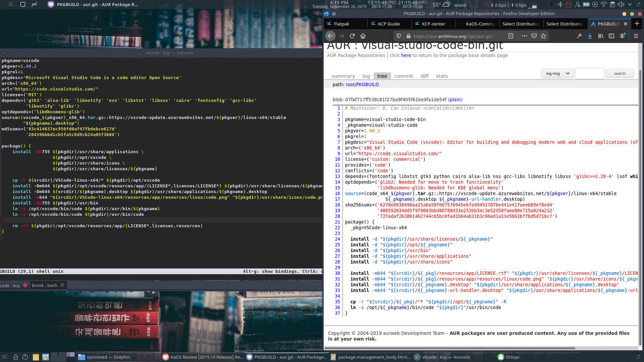Save page to Pocket

pos(534,36)
